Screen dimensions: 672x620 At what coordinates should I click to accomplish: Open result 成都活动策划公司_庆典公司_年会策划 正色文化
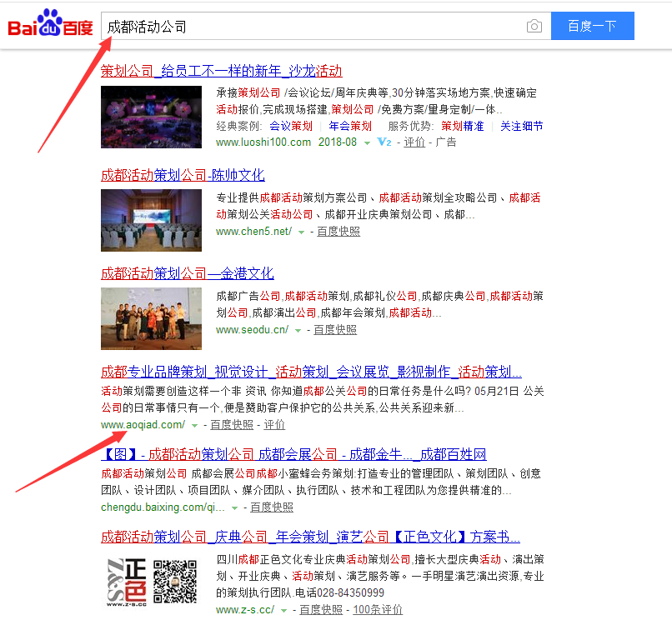pyautogui.click(x=311, y=537)
